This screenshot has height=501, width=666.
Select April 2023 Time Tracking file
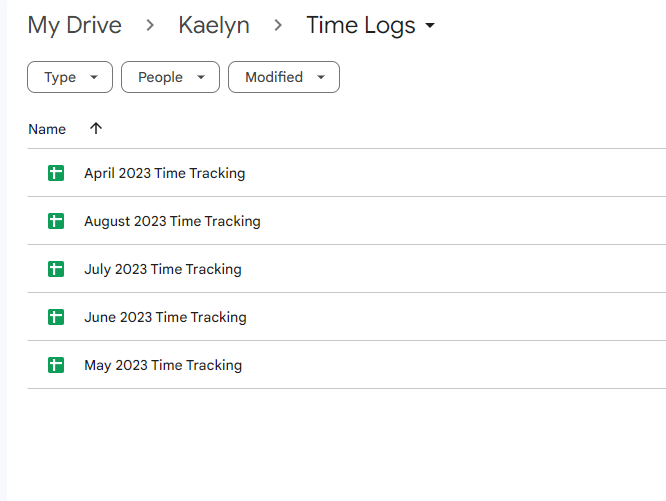(164, 173)
